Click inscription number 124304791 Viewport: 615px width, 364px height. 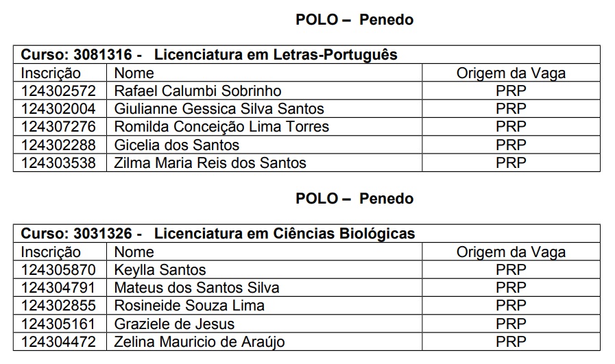click(58, 288)
